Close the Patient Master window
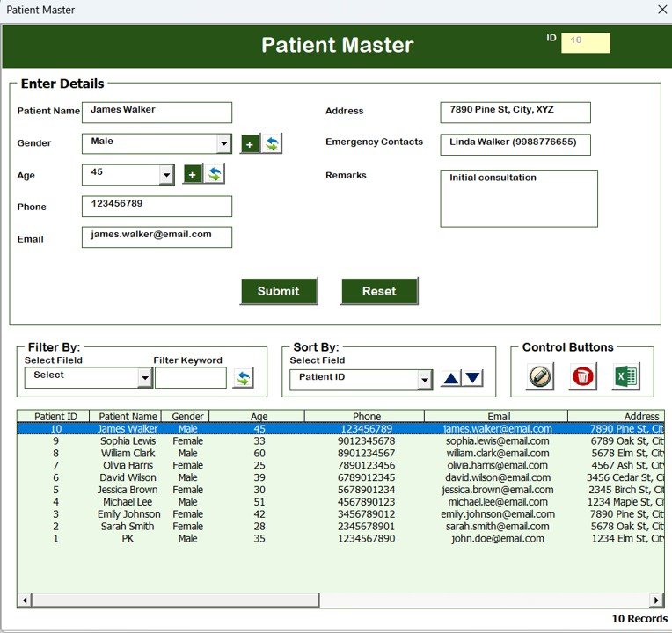Viewport: 672px width, 633px height. click(662, 10)
